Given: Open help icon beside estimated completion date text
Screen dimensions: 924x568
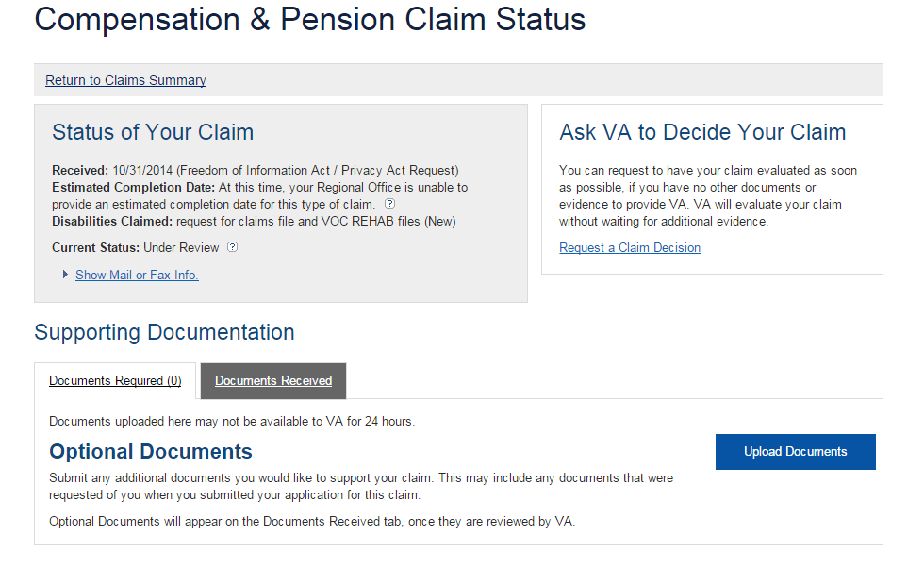Looking at the screenshot, I should click(389, 205).
